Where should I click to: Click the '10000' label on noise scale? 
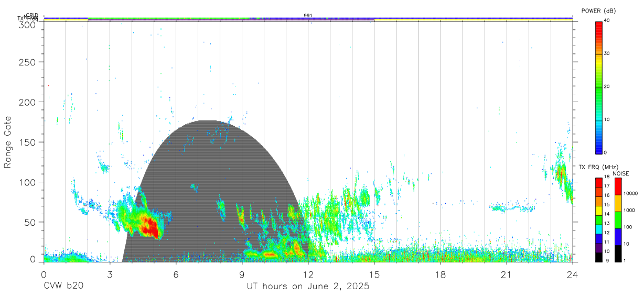coord(630,193)
